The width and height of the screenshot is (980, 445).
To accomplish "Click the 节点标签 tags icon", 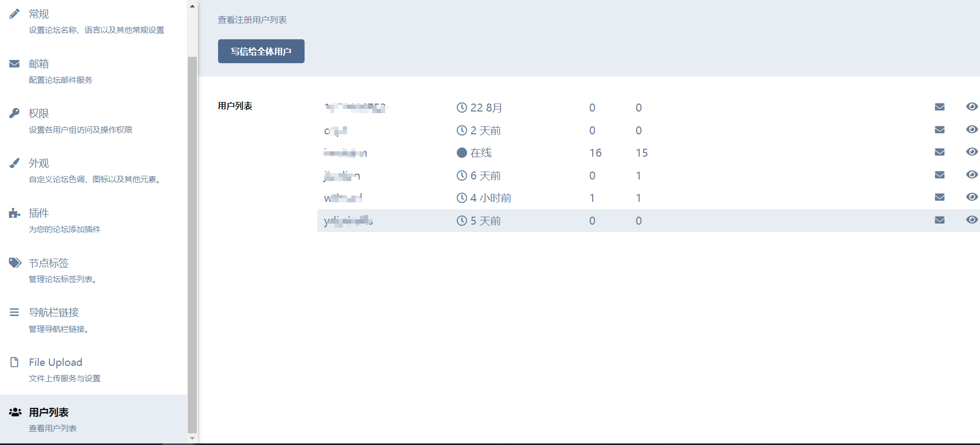I will 15,263.
